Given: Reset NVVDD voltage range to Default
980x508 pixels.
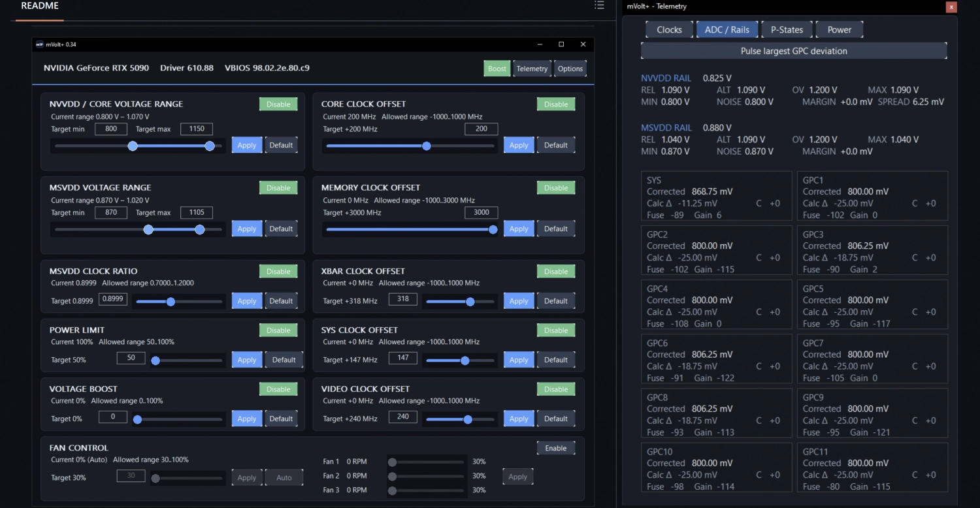Looking at the screenshot, I should point(281,145).
